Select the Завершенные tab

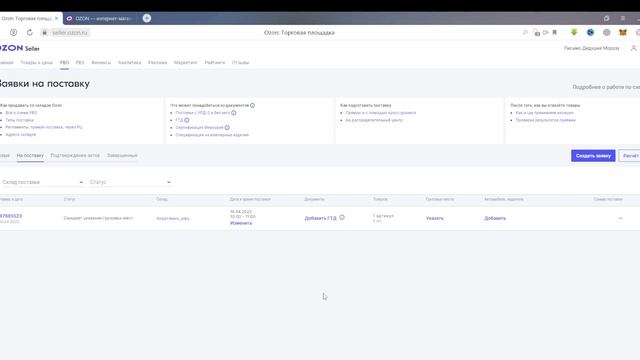pos(122,156)
